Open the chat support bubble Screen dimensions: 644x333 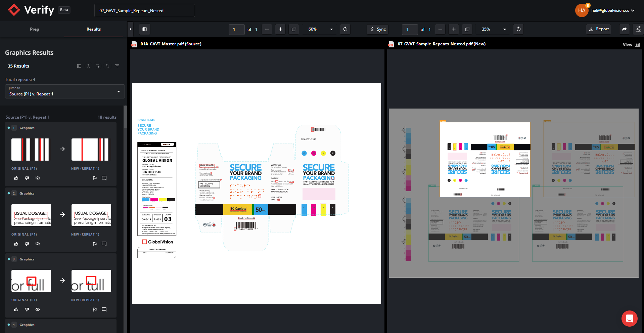[x=629, y=318]
